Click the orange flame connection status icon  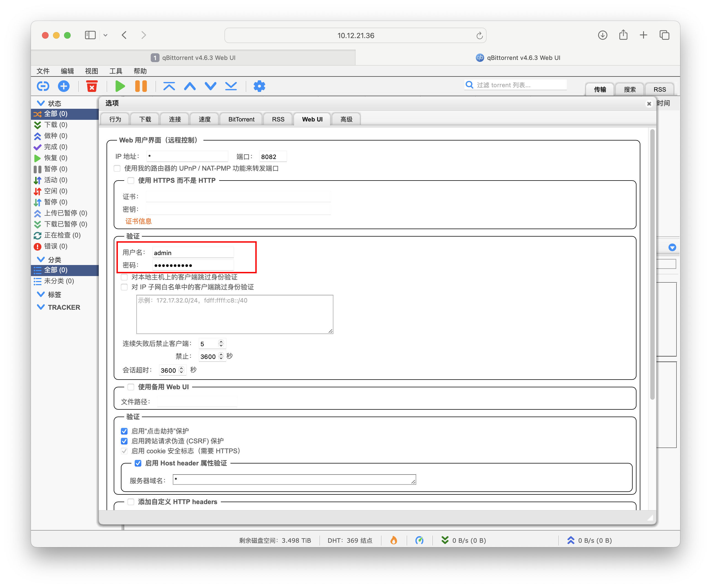[393, 540]
